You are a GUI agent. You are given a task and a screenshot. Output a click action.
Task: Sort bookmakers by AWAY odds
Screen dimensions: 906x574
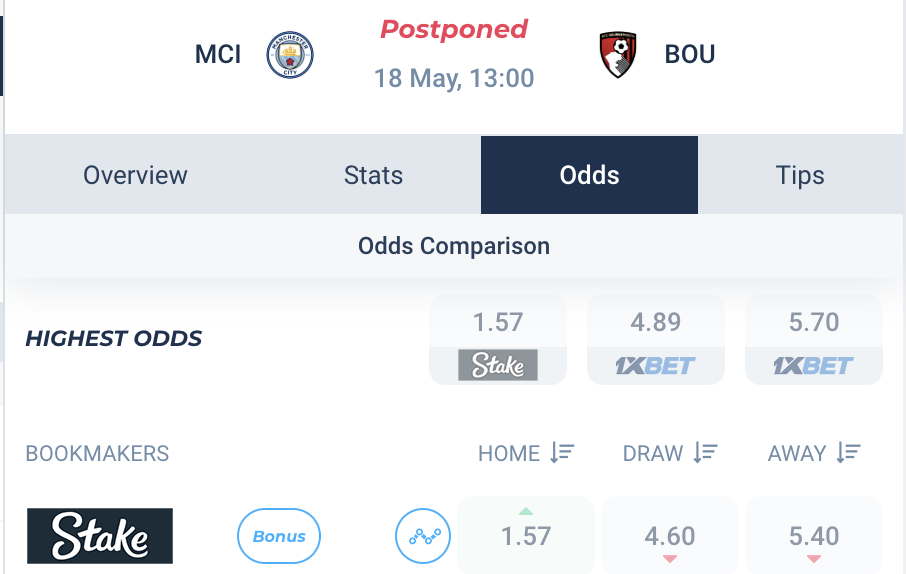pyautogui.click(x=848, y=453)
